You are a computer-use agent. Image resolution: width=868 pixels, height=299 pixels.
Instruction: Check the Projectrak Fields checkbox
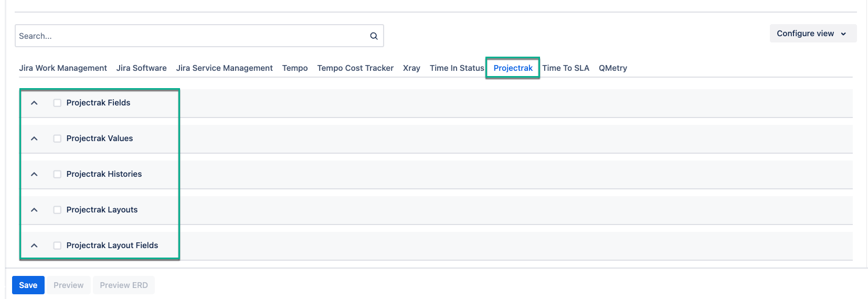pos(57,103)
